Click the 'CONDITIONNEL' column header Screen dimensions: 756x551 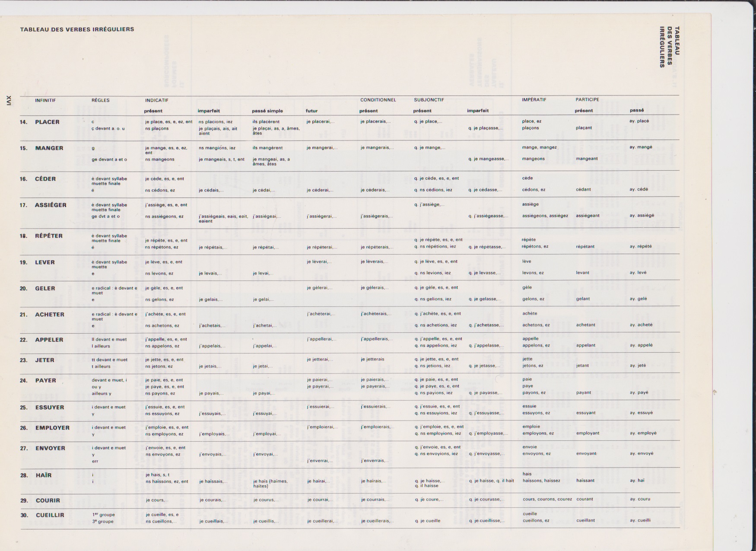[x=378, y=100]
